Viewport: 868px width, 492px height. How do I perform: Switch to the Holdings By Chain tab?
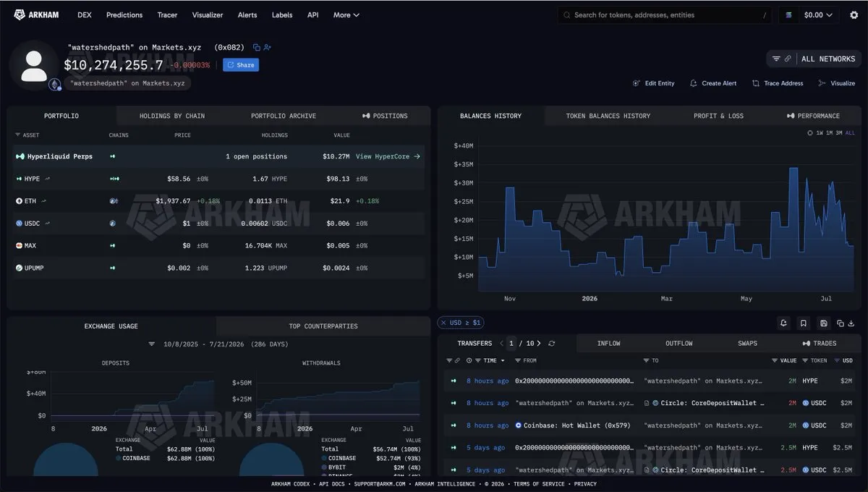click(x=172, y=116)
